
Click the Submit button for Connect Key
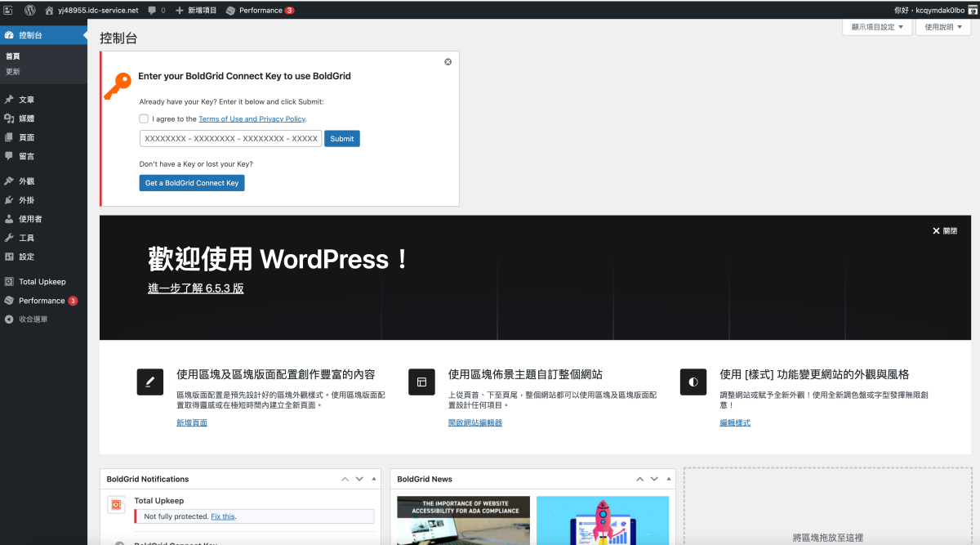(341, 139)
